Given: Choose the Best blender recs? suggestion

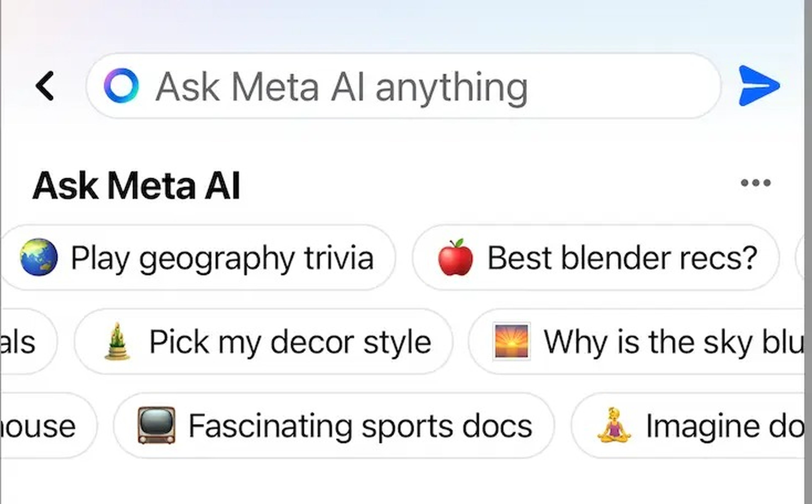Looking at the screenshot, I should (x=595, y=257).
